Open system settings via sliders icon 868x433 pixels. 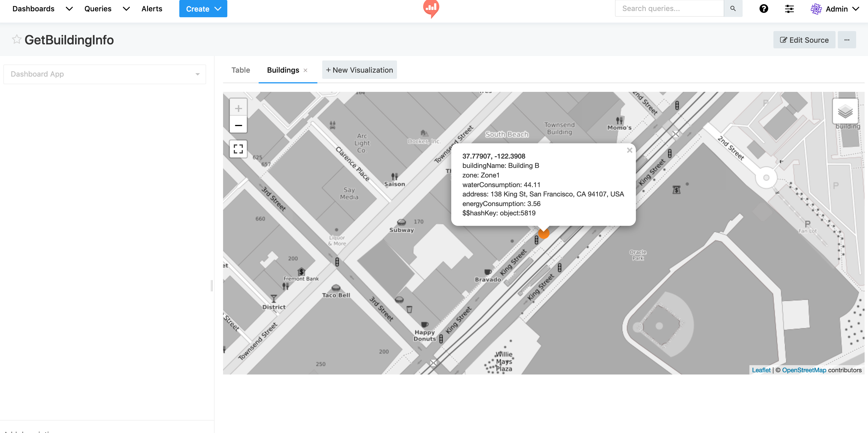790,9
